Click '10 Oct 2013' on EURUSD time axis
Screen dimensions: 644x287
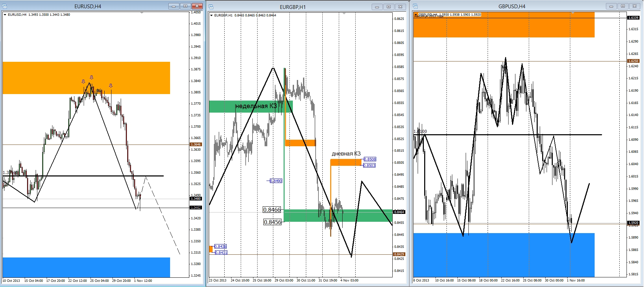[11, 281]
